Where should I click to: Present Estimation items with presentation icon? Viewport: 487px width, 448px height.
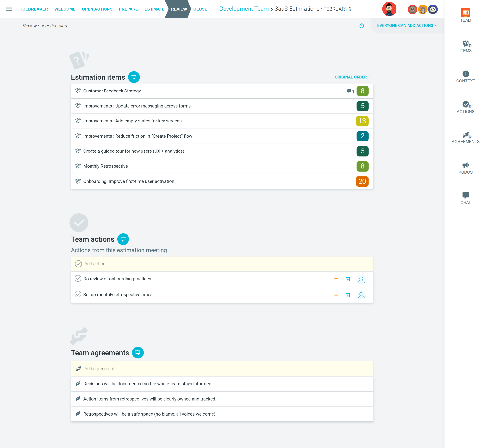[134, 77]
